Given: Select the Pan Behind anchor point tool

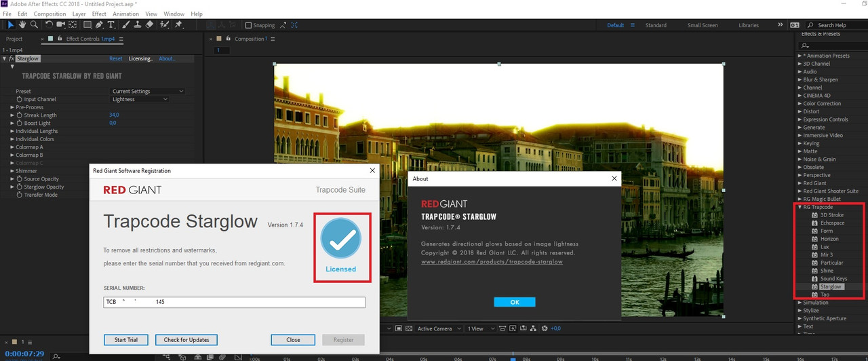Looking at the screenshot, I should click(x=73, y=25).
